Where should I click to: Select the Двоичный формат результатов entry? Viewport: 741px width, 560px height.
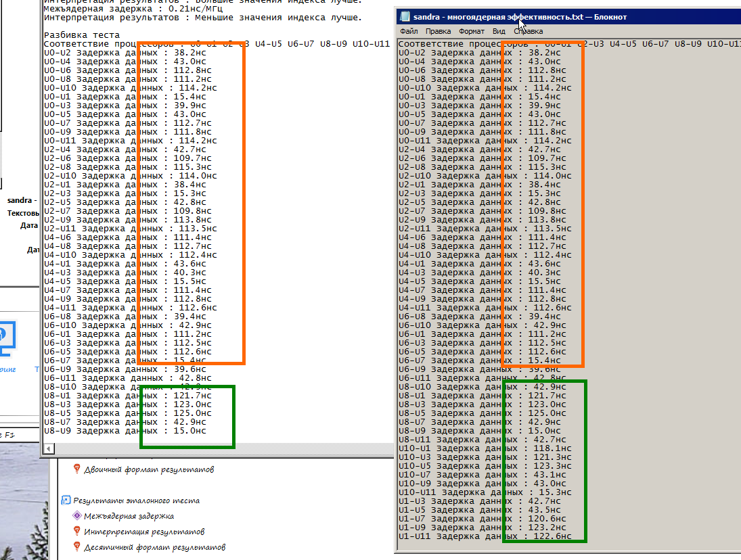click(149, 469)
